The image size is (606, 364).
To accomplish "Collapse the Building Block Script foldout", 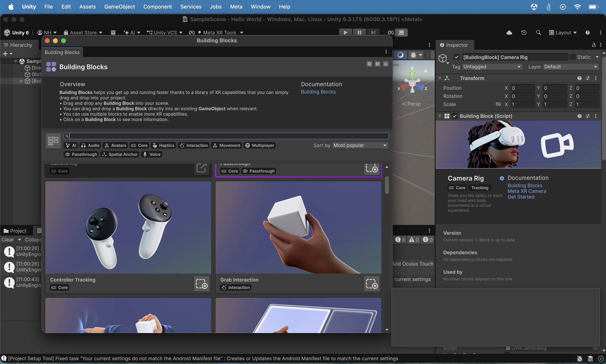I will (440, 116).
